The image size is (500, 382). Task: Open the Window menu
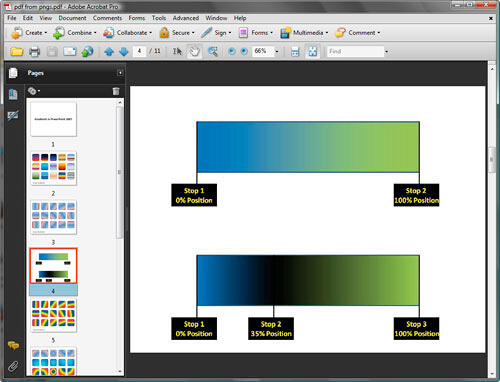(x=216, y=18)
